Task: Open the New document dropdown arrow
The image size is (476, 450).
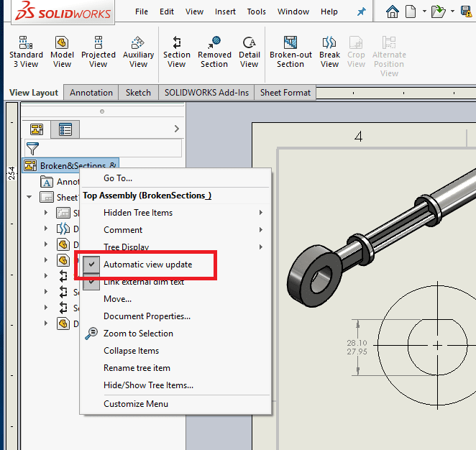Action: (x=424, y=12)
